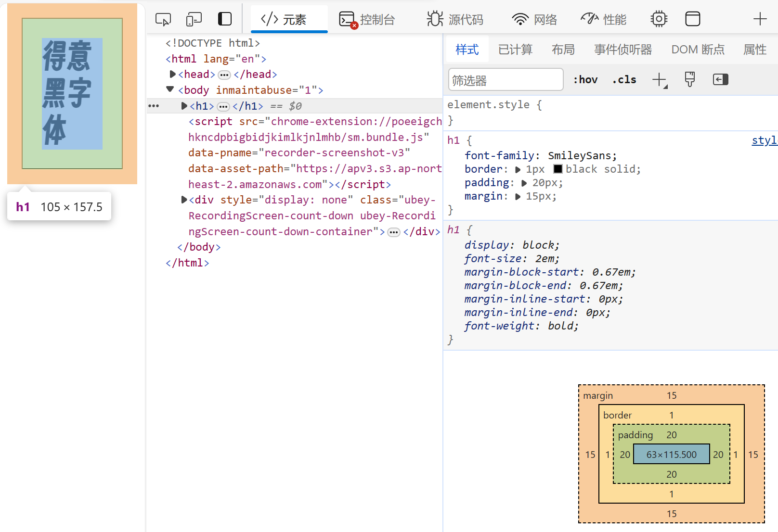Select the 属性 (Properties) sub-tab
The image size is (778, 532).
(x=755, y=50)
